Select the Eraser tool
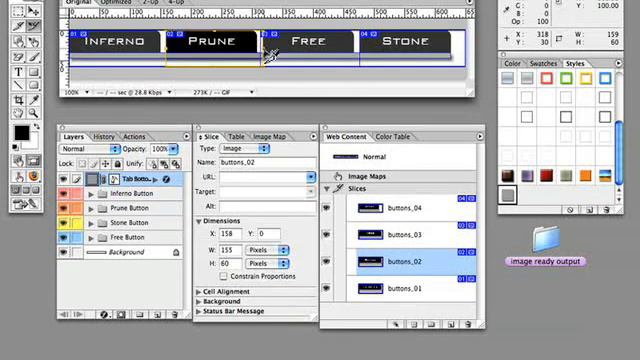Image resolution: width=640 pixels, height=360 pixels. coord(18,57)
